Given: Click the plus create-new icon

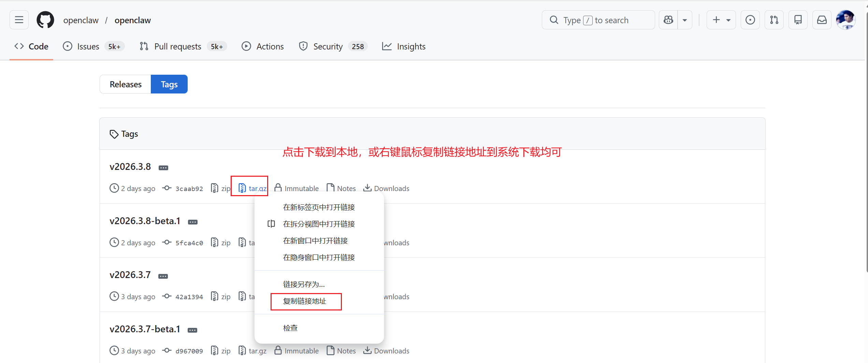Looking at the screenshot, I should click(x=715, y=19).
